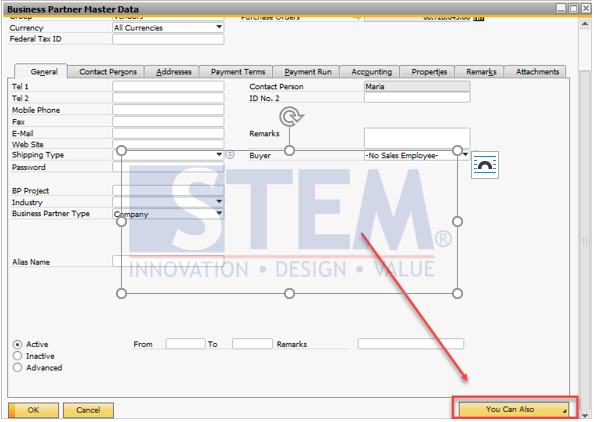
Task: Select the Active radio button
Action: [17, 344]
